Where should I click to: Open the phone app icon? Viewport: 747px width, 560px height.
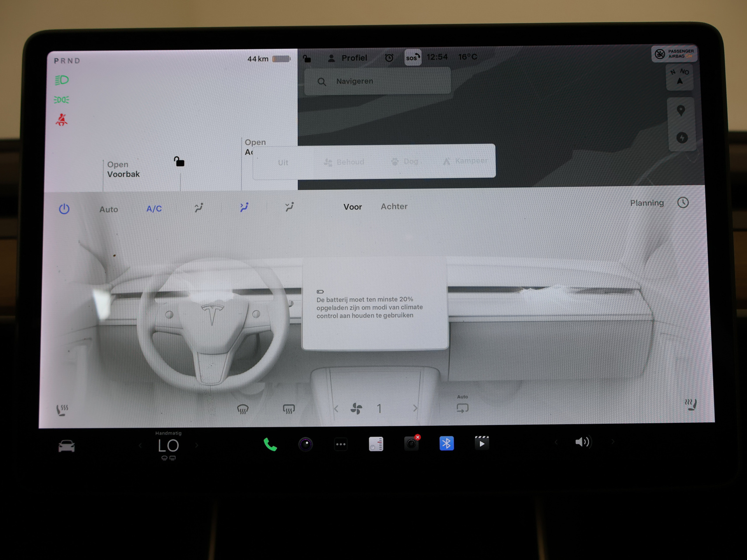click(x=270, y=444)
